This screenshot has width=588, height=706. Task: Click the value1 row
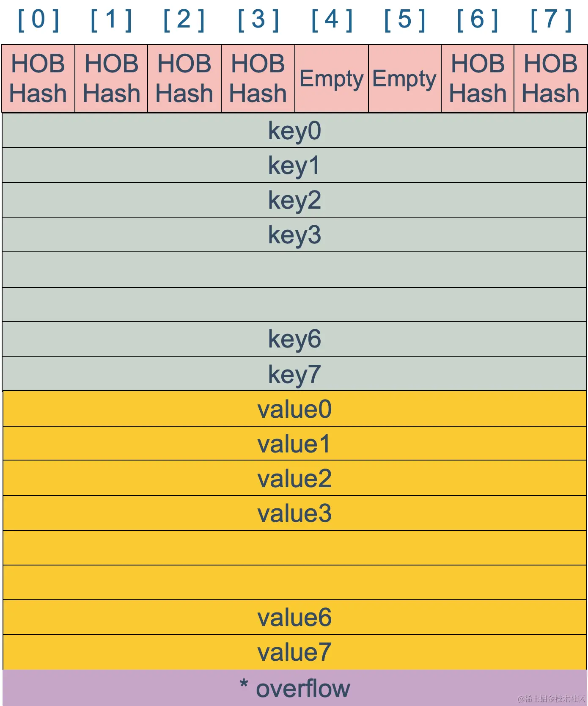click(295, 443)
